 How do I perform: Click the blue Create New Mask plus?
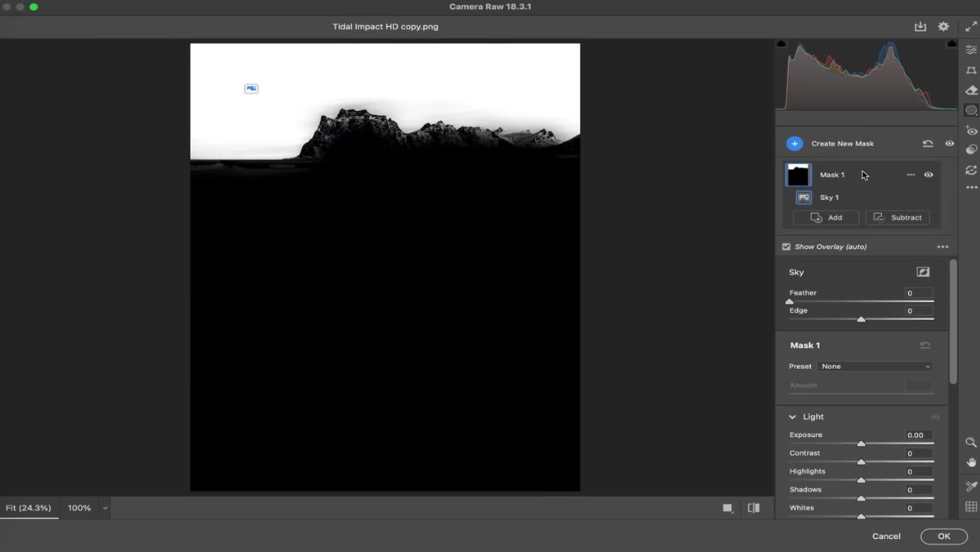[794, 144]
